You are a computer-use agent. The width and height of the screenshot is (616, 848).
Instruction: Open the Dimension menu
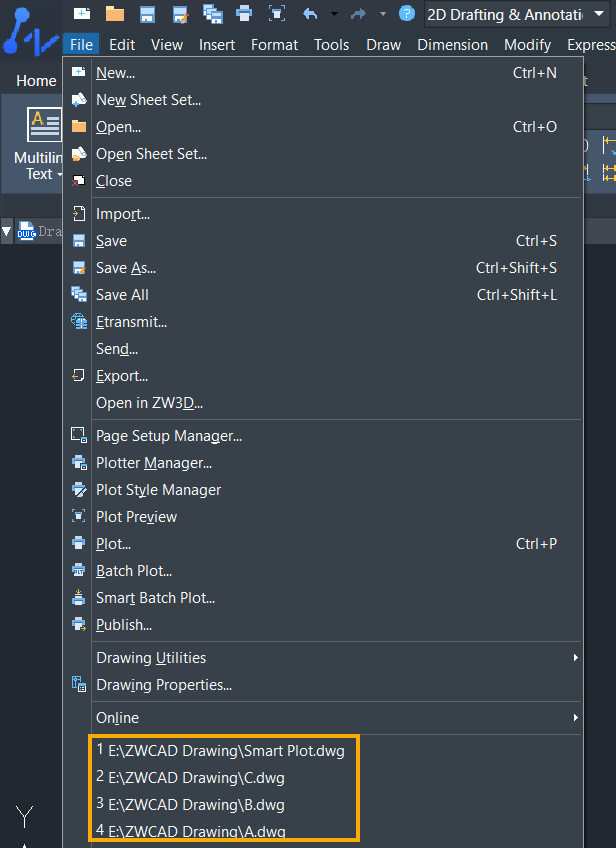pyautogui.click(x=453, y=44)
